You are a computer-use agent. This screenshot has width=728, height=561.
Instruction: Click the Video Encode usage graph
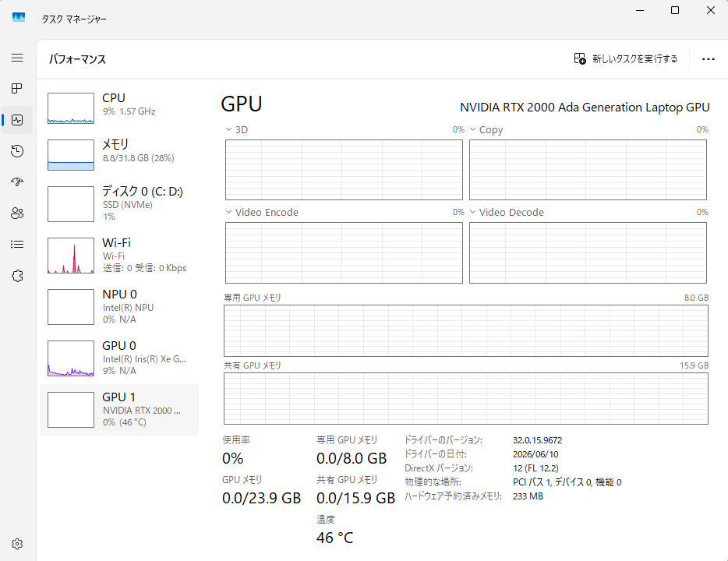(344, 253)
